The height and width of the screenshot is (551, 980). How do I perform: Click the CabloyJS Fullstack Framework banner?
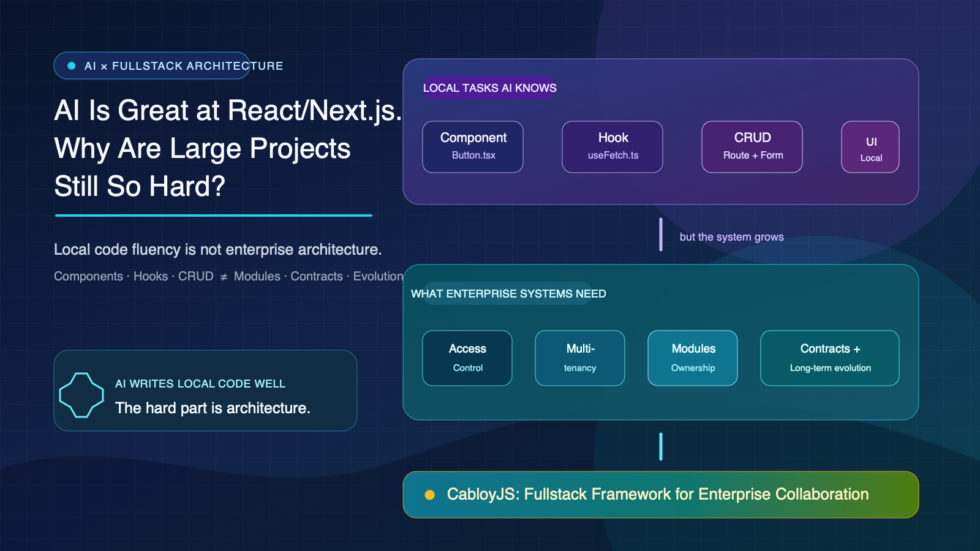click(661, 495)
